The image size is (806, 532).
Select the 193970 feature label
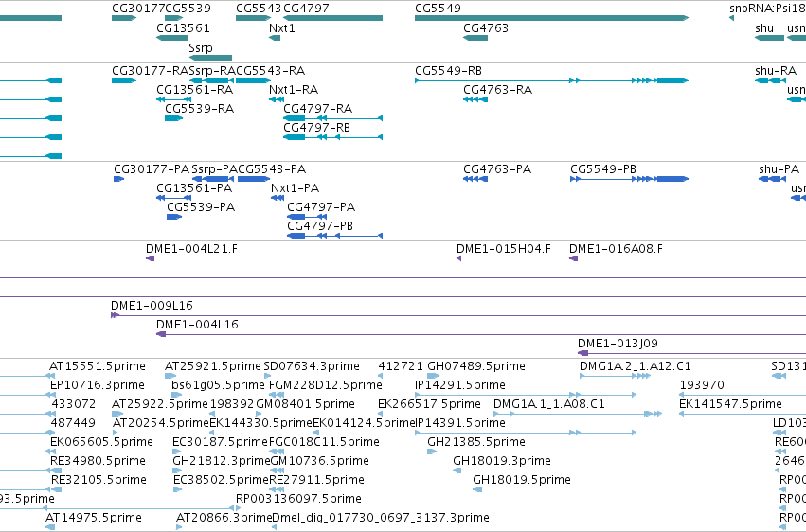(702, 385)
